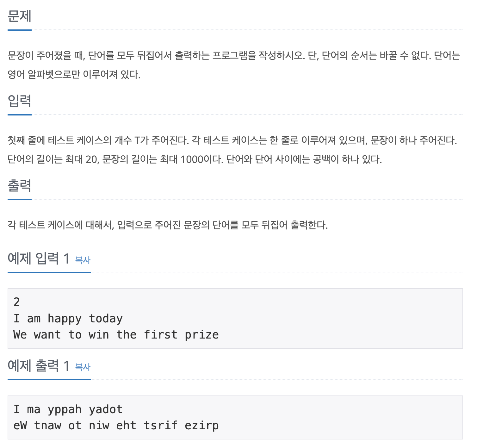Click the 예제 입력 1 heading
477x448 pixels.
39,258
